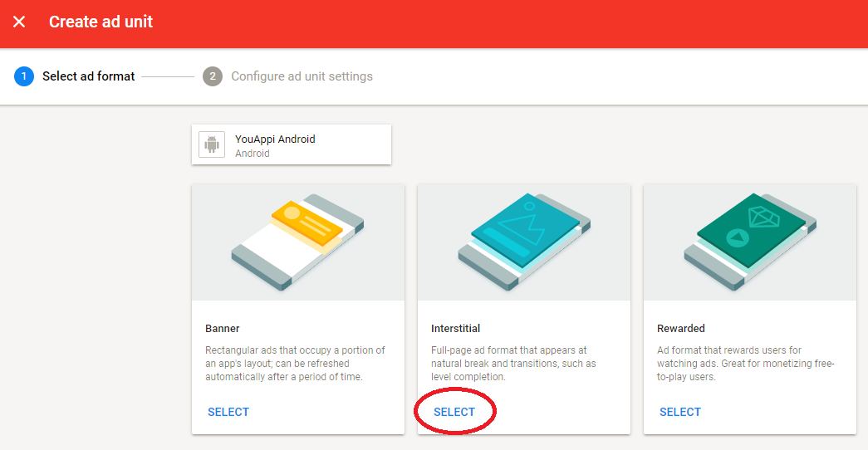Click the Interstitial description text

click(513, 364)
